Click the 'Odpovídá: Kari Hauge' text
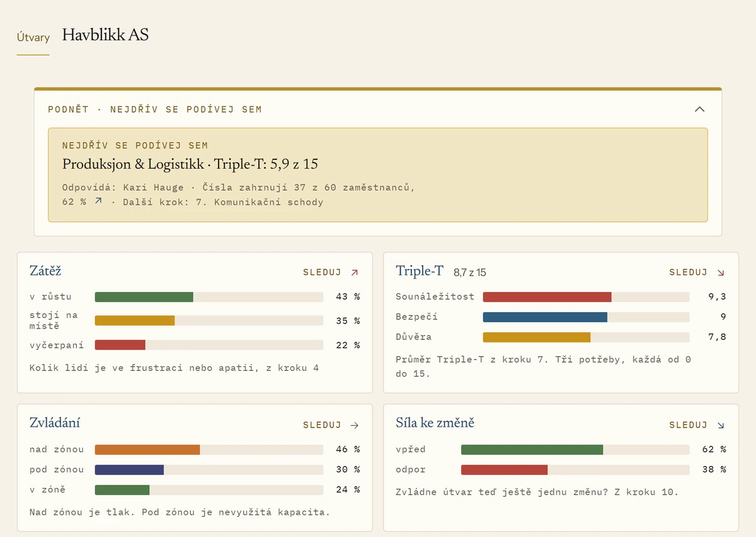This screenshot has height=537, width=756. click(x=123, y=187)
